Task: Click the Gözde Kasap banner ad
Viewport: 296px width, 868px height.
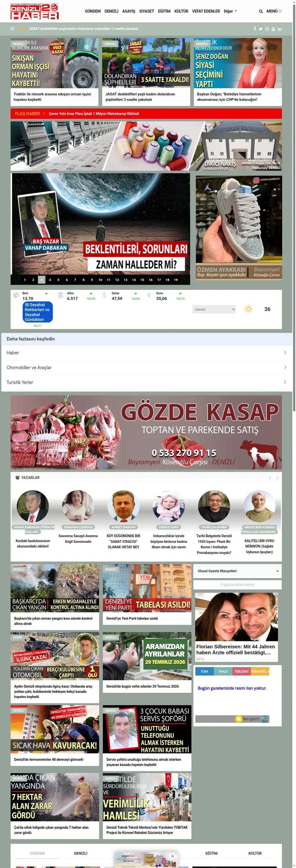Action: [146, 432]
